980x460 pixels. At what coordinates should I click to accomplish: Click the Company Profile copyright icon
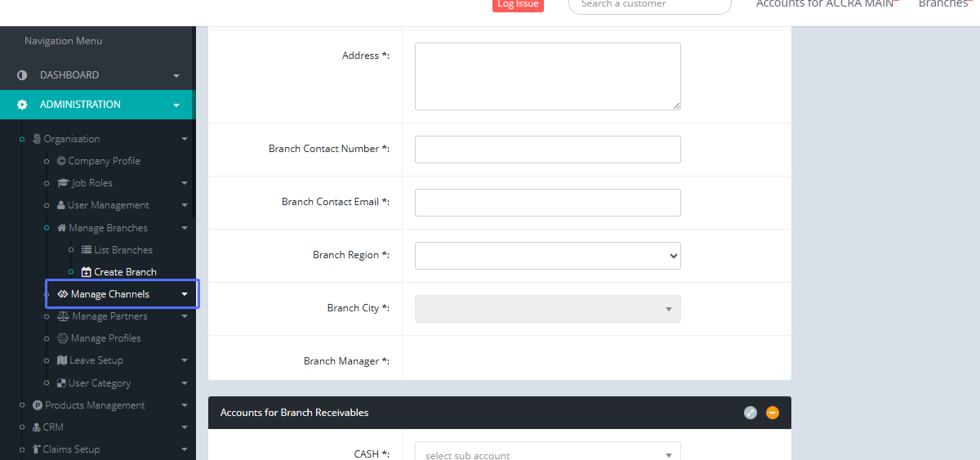click(61, 161)
